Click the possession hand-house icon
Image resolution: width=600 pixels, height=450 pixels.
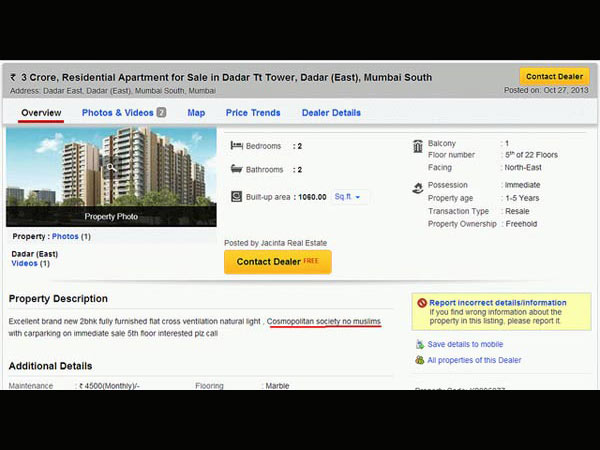417,188
